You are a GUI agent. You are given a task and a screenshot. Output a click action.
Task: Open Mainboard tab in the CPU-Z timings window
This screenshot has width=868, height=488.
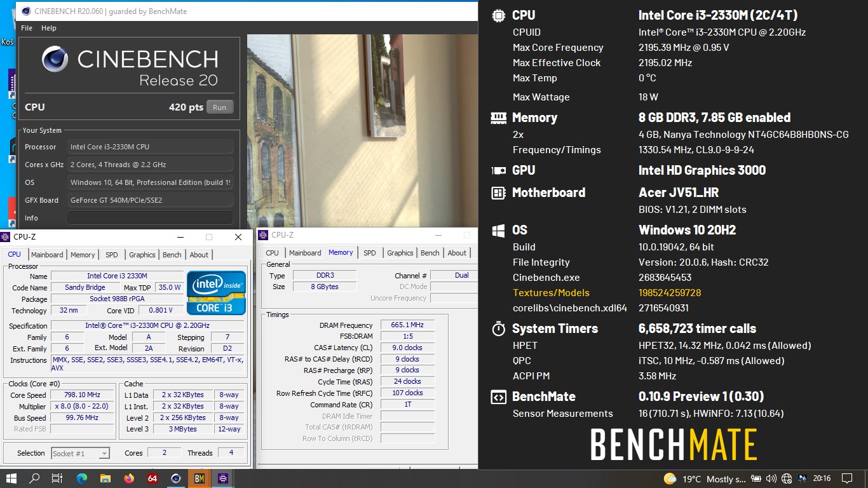click(305, 253)
